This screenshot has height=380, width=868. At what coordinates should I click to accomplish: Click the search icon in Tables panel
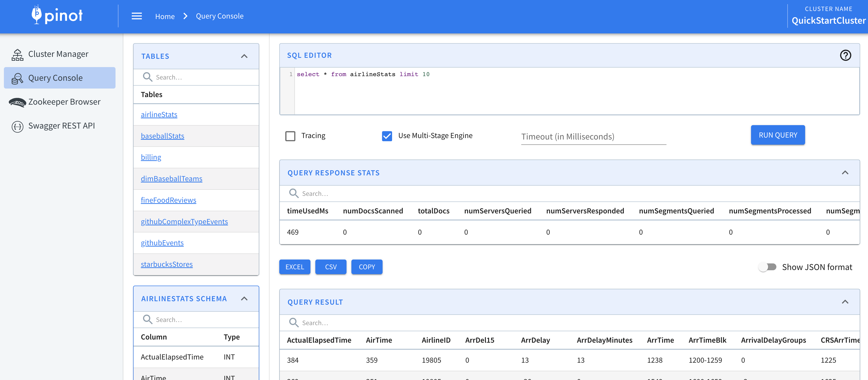148,77
